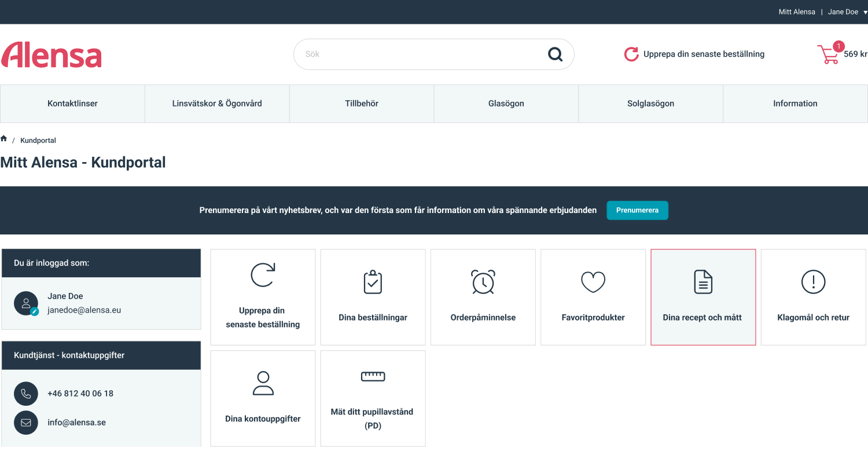Viewport: 868px width, 459px height.
Task: Click the janedoe@alensa.eu email text
Action: [84, 310]
